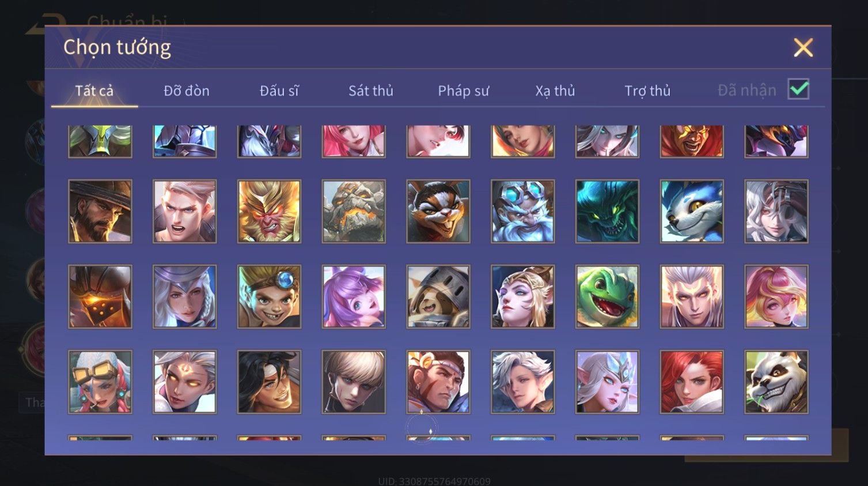Pick the dark green monster hero
Viewport: 868px width, 486px height.
pyautogui.click(x=607, y=211)
